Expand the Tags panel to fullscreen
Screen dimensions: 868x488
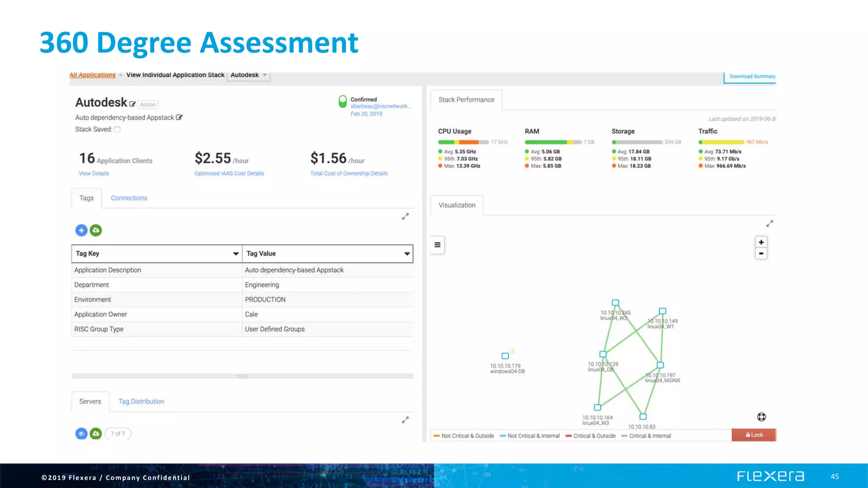405,216
